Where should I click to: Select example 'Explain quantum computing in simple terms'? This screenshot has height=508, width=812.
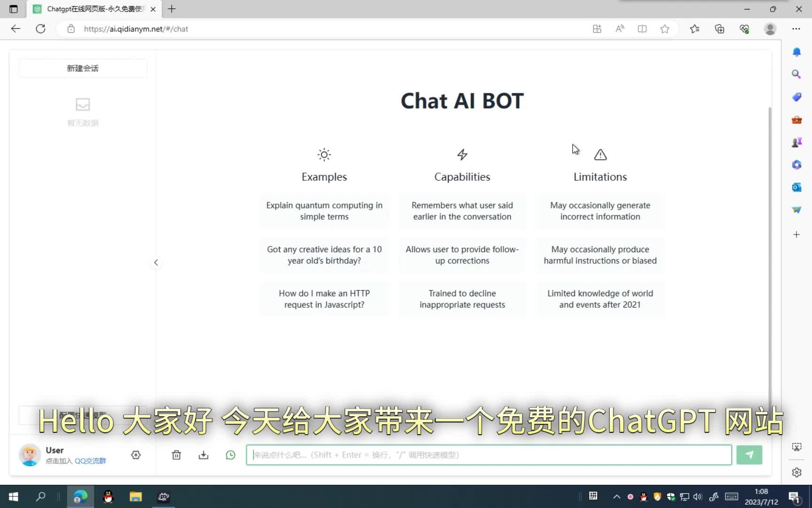pyautogui.click(x=324, y=211)
